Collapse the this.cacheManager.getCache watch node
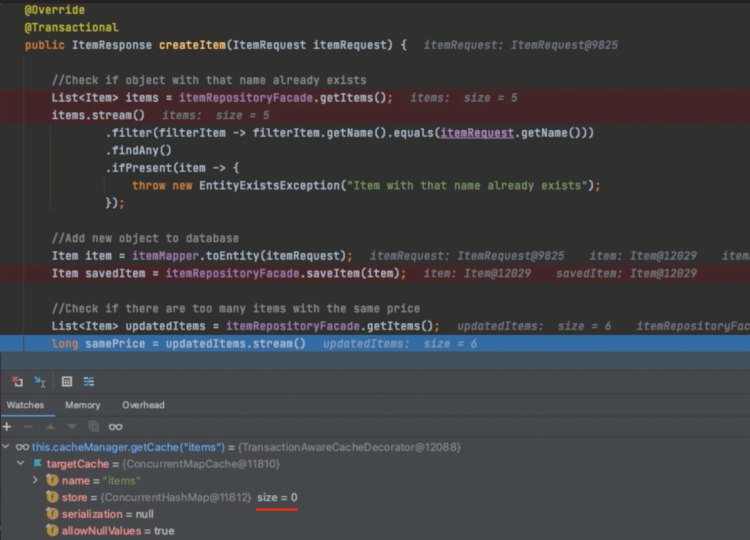 (x=7, y=447)
